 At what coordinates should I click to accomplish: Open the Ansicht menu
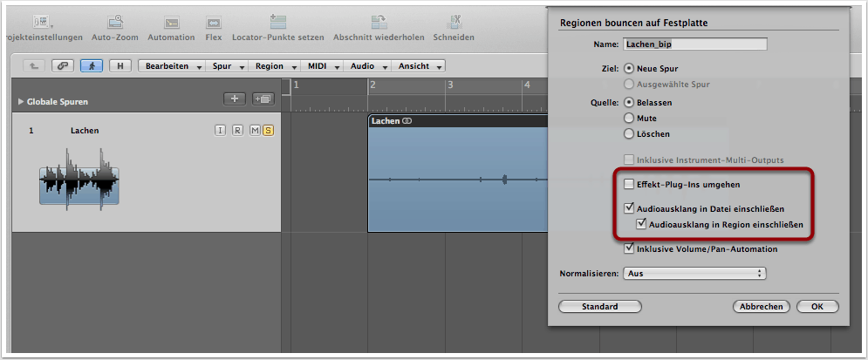pyautogui.click(x=419, y=66)
